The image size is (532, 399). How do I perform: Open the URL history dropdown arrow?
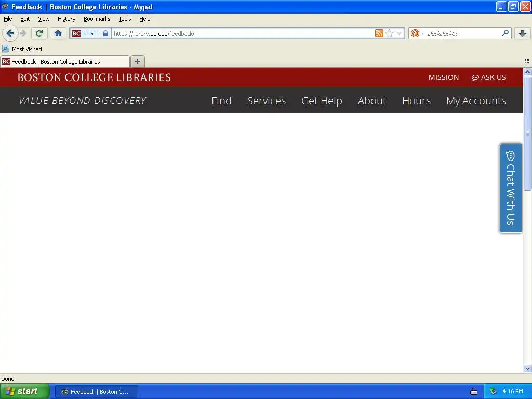[400, 33]
